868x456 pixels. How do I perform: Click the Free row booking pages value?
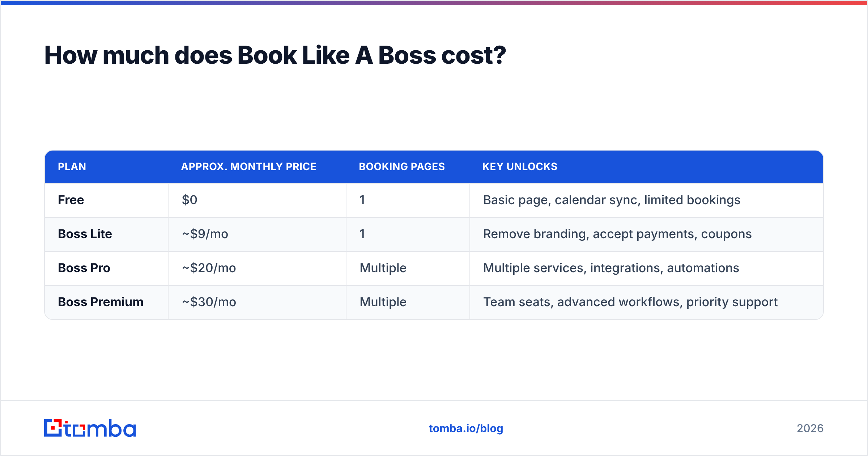click(x=362, y=200)
